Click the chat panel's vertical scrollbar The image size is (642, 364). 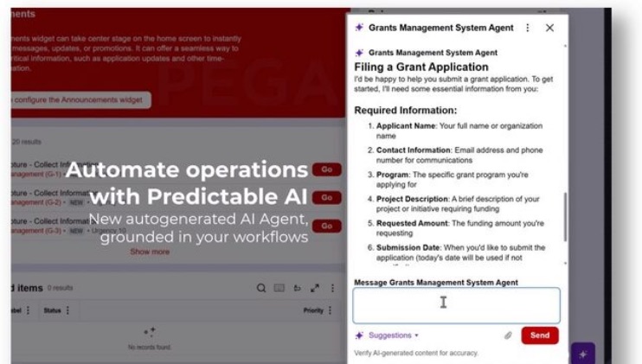(x=565, y=216)
